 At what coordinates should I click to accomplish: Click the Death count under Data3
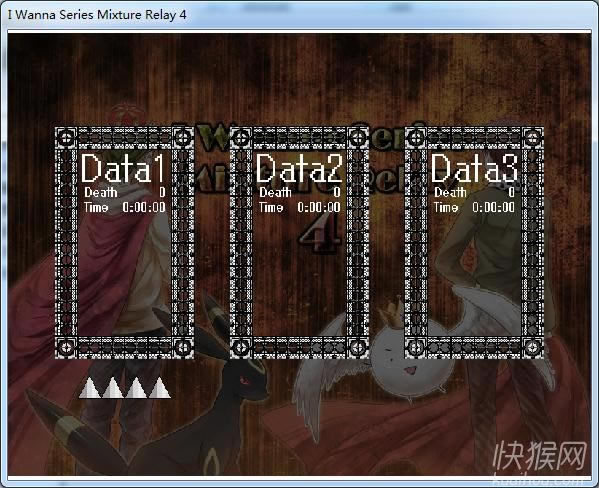click(474, 192)
